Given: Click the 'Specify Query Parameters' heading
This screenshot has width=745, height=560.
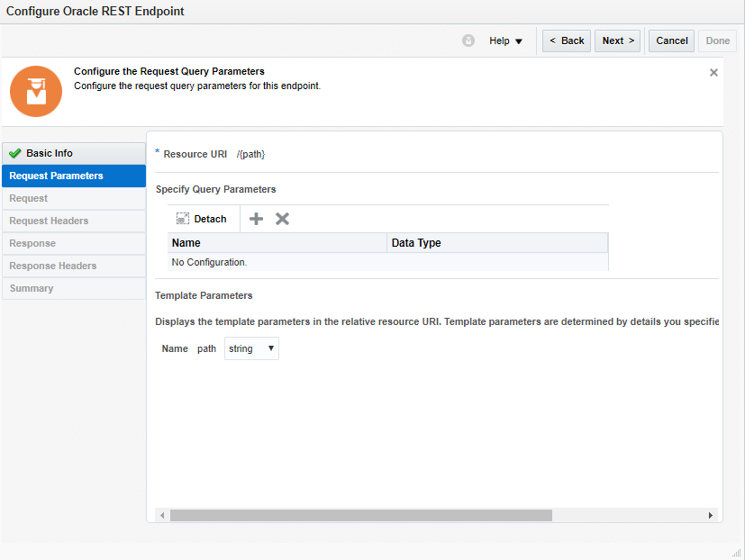Looking at the screenshot, I should (x=215, y=189).
